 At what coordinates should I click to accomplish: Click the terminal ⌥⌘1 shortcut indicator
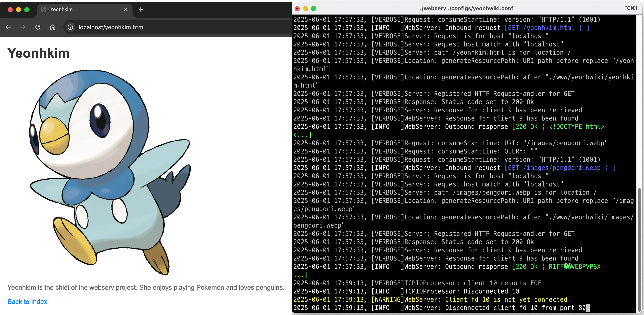(631, 8)
